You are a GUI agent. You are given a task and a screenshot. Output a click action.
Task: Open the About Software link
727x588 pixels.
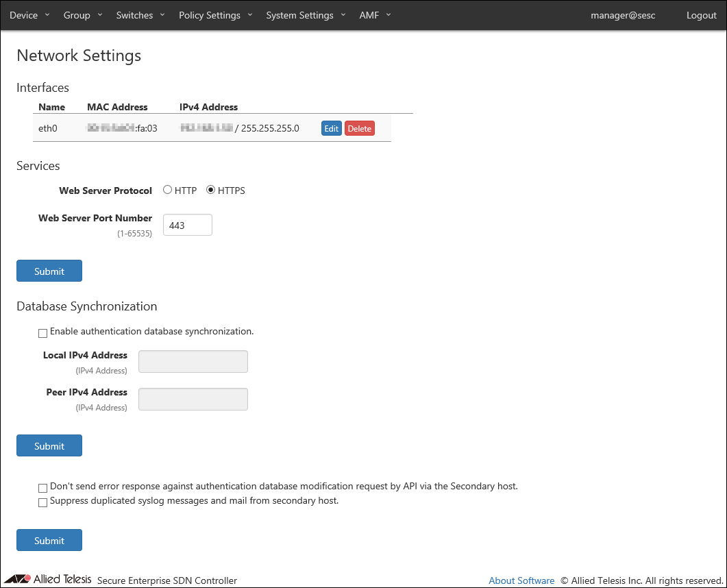click(x=521, y=580)
